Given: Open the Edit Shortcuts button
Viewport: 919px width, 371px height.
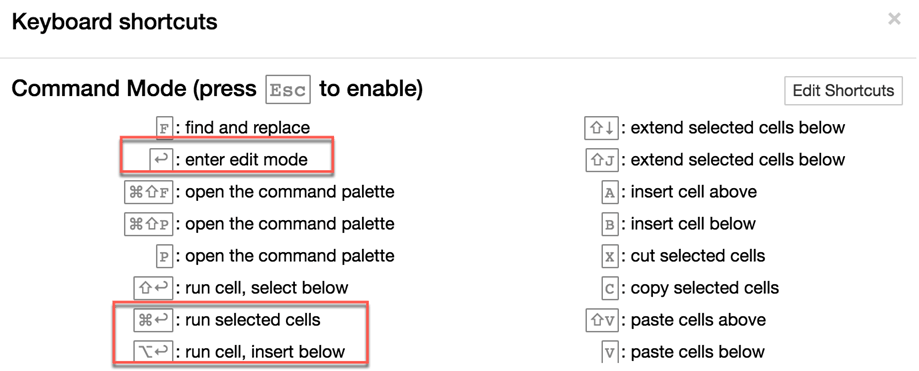Looking at the screenshot, I should pyautogui.click(x=843, y=91).
